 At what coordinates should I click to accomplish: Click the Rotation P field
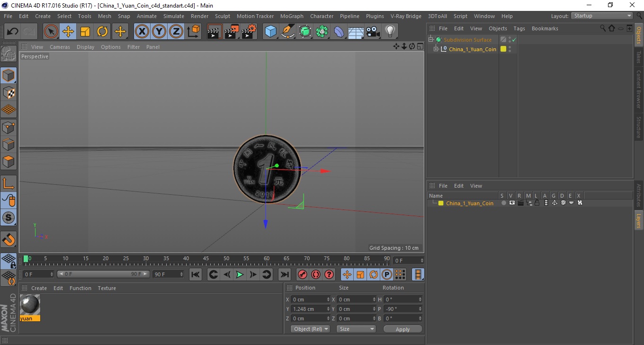[x=402, y=309]
